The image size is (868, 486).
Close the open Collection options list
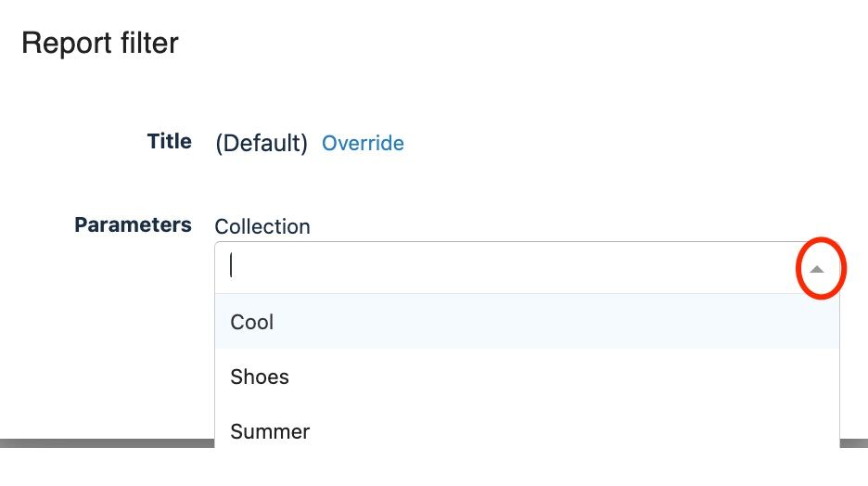pyautogui.click(x=817, y=269)
